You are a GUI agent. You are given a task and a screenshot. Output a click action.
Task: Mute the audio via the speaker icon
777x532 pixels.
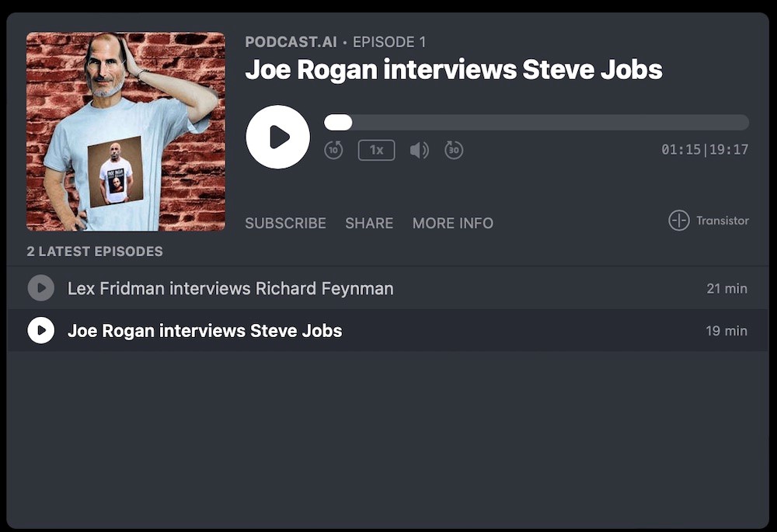[419, 150]
